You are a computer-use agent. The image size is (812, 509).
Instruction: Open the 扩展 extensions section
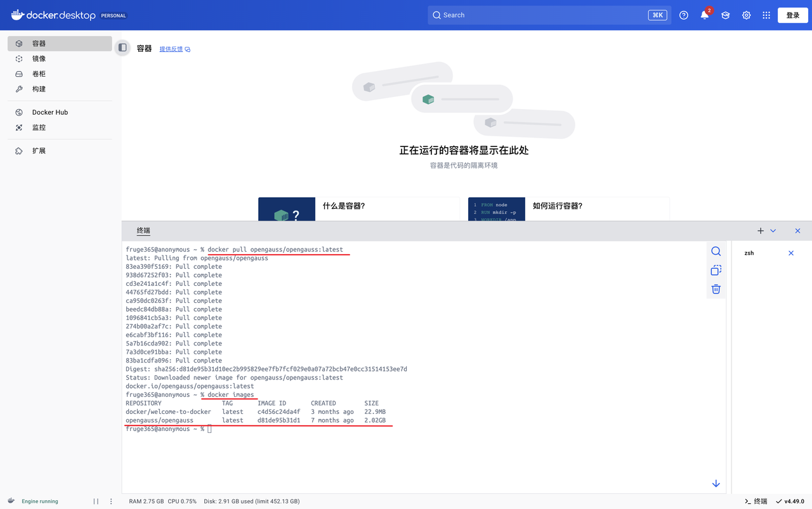click(x=38, y=150)
